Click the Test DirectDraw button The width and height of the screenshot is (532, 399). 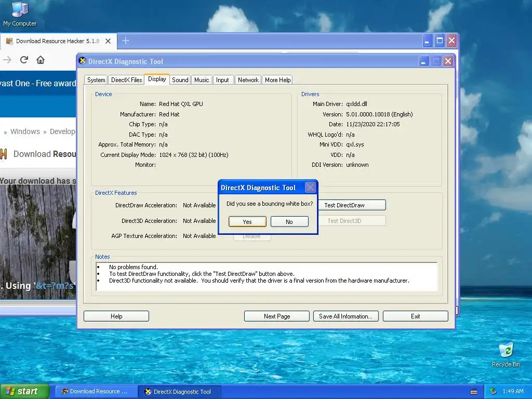point(352,205)
